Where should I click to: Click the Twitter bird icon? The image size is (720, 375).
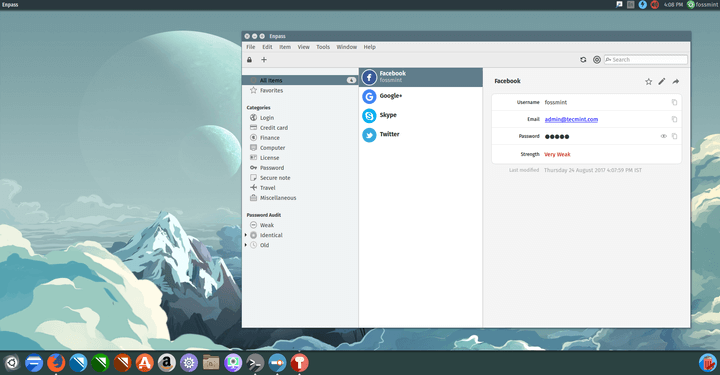pos(369,135)
